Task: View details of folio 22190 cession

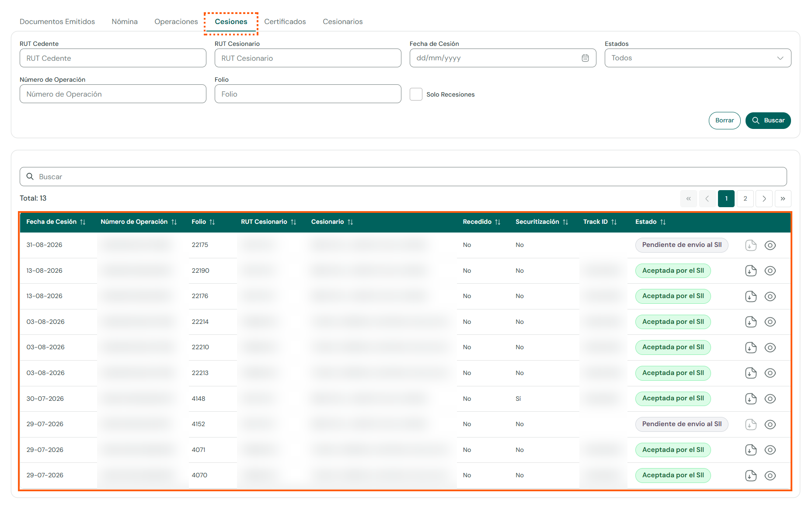Action: (x=770, y=271)
